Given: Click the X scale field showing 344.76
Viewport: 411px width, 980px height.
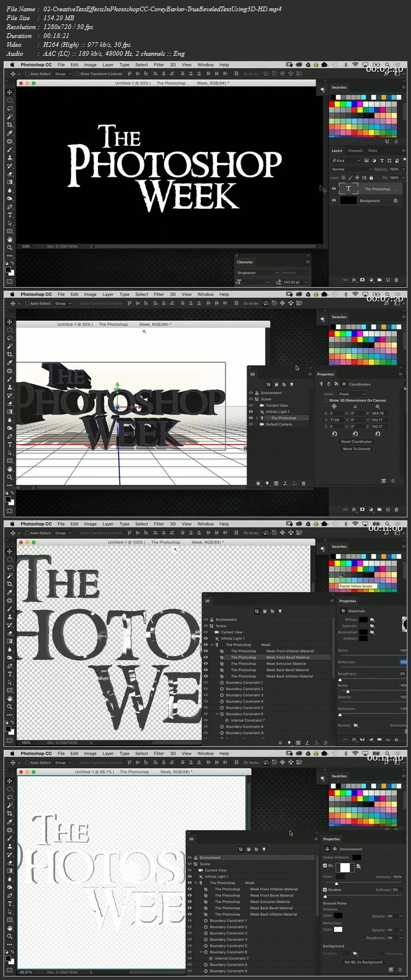Looking at the screenshot, I should pos(380,413).
